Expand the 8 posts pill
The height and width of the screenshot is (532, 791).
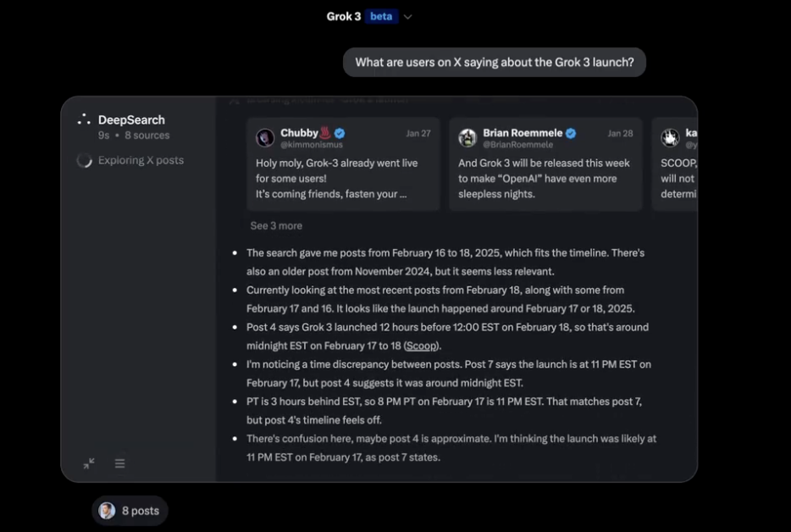130,510
